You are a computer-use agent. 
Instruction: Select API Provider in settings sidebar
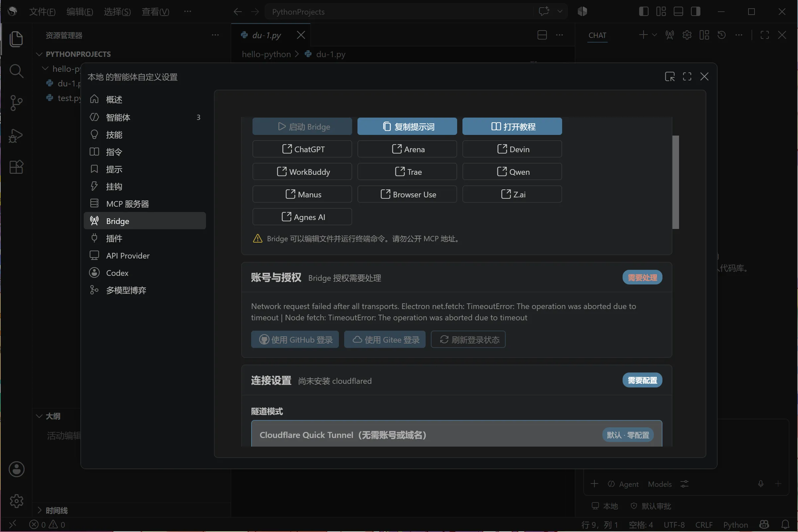(x=145, y=256)
